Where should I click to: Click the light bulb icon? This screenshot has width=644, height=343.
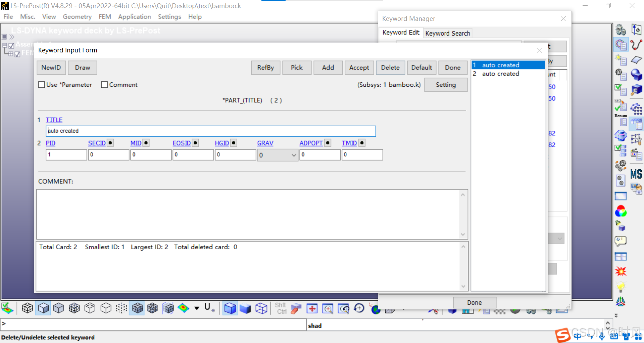coord(621,287)
